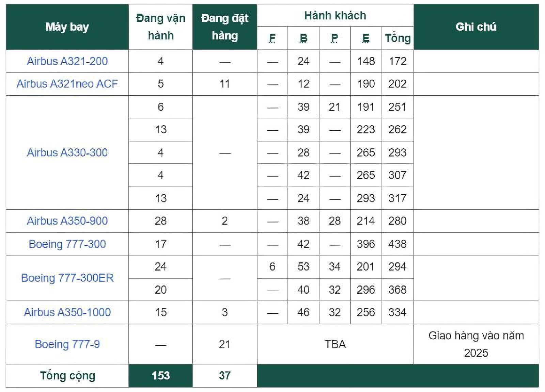Click the B class abbreviation header
Image resolution: width=545 pixels, height=392 pixels.
pyautogui.click(x=303, y=38)
